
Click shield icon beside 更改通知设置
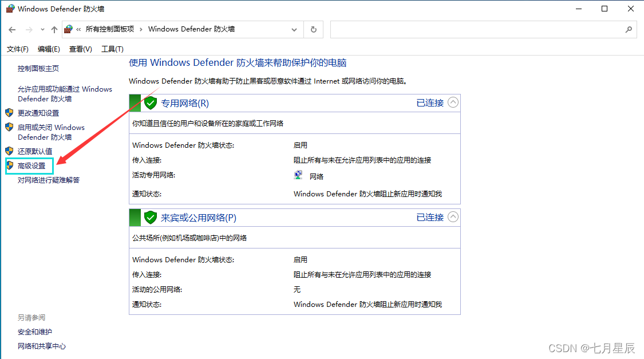pyautogui.click(x=10, y=113)
